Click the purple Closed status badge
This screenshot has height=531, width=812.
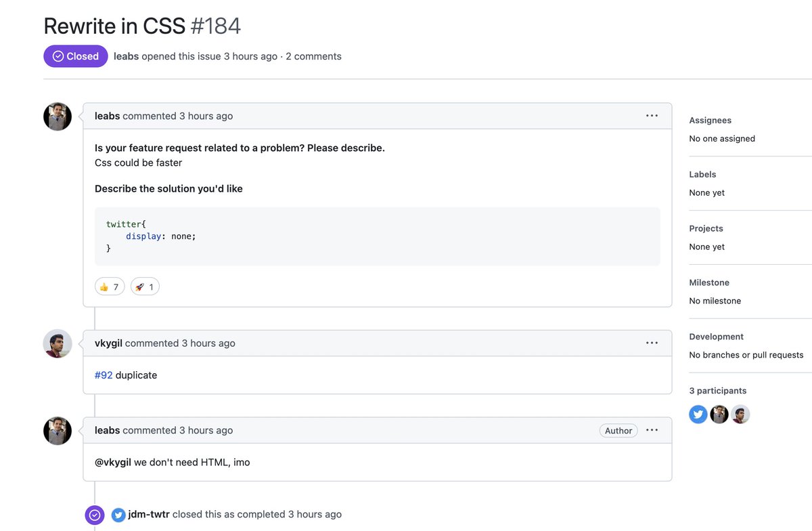click(x=76, y=56)
